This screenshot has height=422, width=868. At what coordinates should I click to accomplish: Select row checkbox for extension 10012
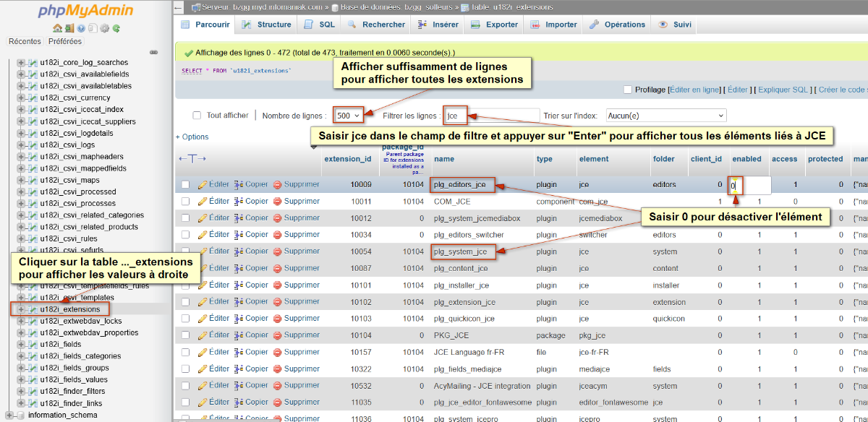coord(186,218)
